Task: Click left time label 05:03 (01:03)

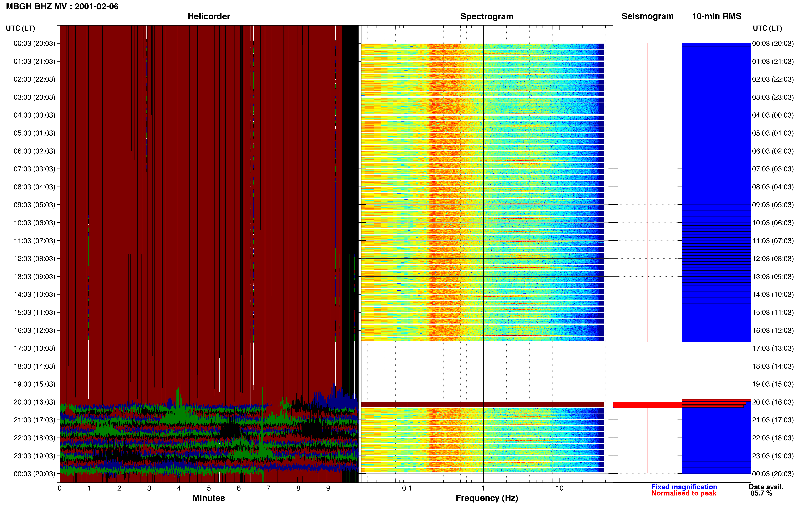Action: click(x=34, y=133)
